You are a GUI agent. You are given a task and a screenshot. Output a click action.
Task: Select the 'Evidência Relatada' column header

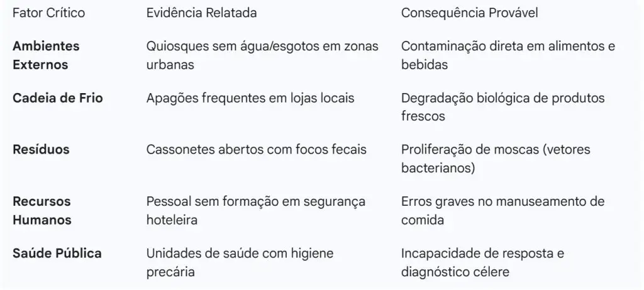[201, 13]
